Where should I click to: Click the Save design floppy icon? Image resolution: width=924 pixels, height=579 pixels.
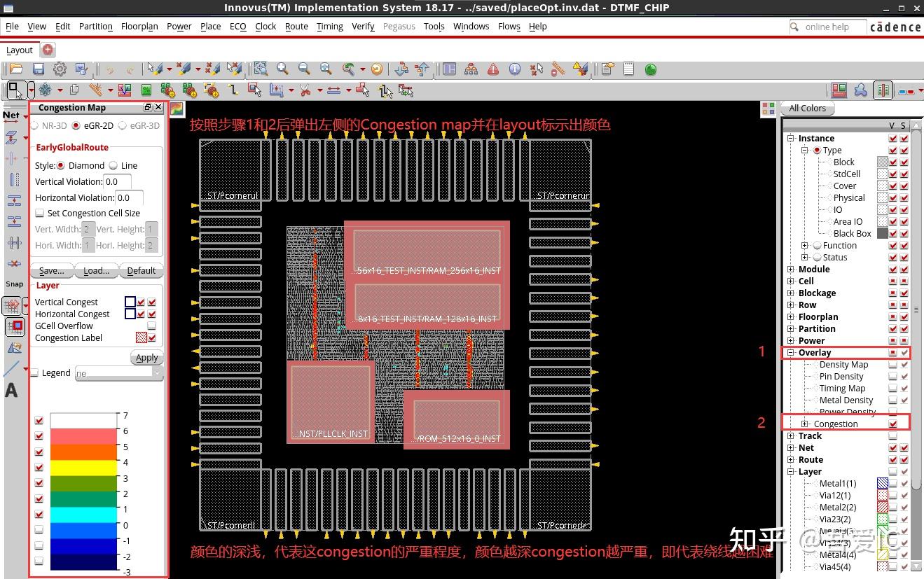[x=39, y=69]
